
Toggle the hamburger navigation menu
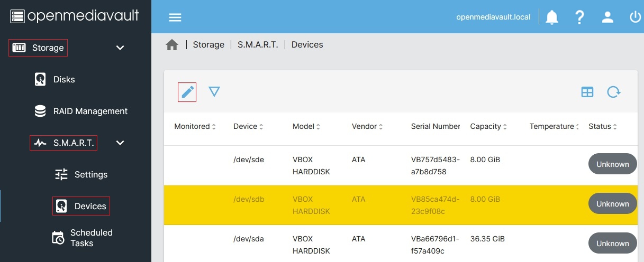(175, 17)
